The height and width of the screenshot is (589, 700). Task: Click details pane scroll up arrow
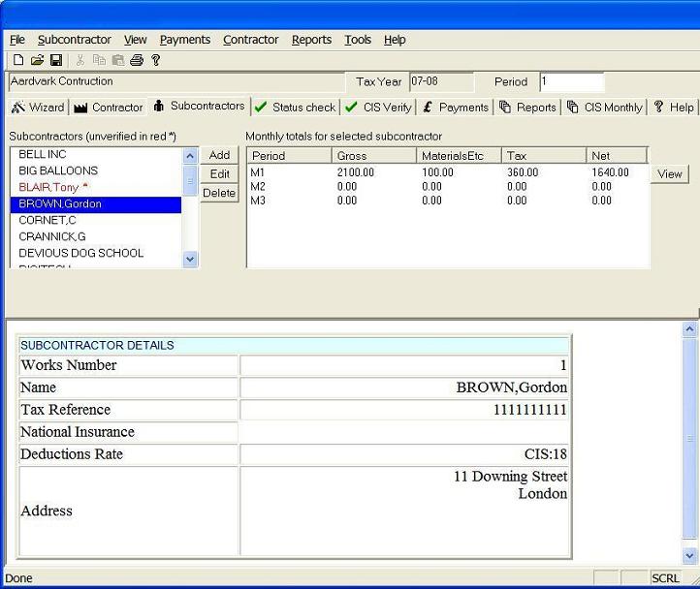689,329
